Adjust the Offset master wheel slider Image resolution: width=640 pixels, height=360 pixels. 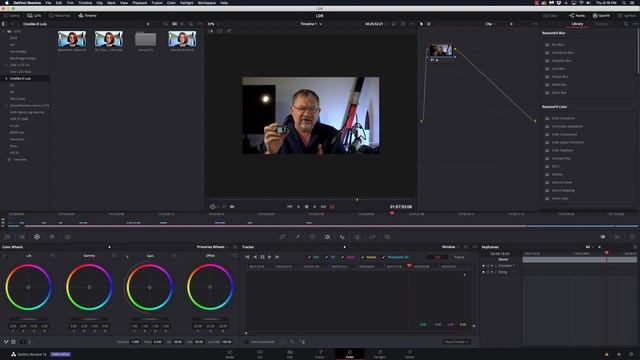(x=210, y=319)
